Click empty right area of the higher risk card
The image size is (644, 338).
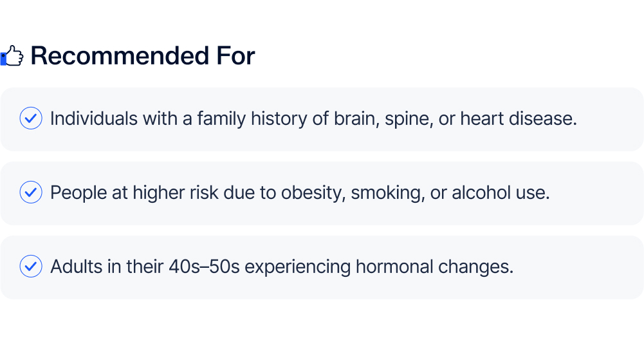(598, 193)
